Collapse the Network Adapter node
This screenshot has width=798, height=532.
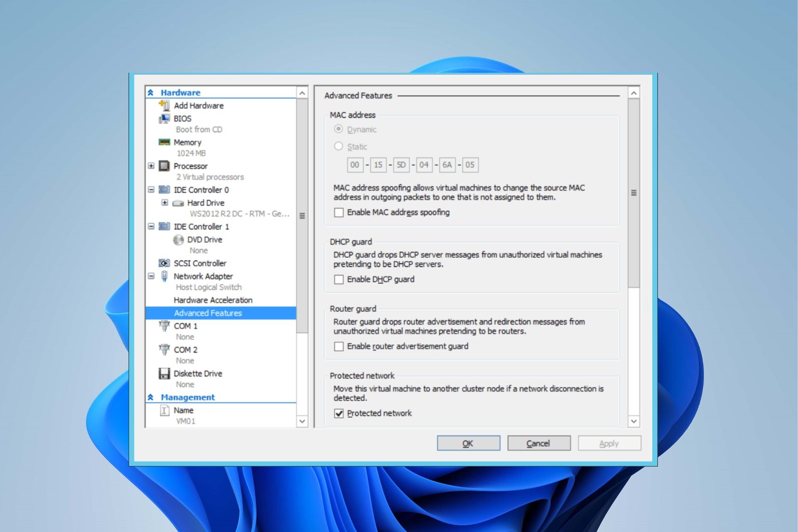[151, 276]
